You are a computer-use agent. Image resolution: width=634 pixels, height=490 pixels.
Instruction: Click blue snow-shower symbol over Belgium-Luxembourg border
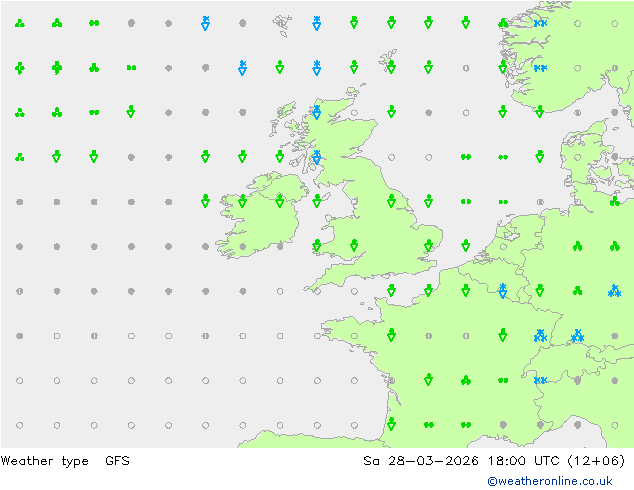click(x=503, y=290)
